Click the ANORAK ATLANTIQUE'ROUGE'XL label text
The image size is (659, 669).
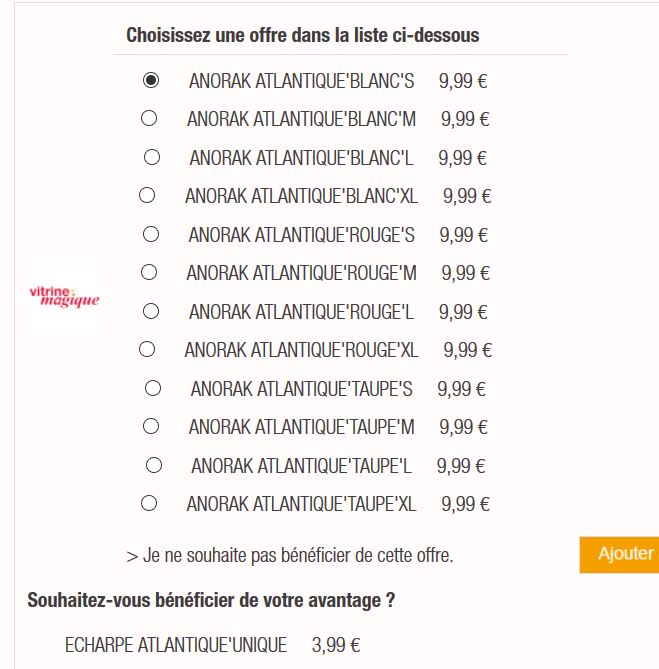coord(301,350)
